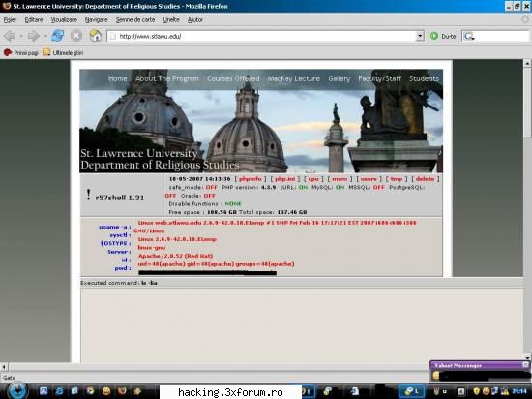Click the page icon in address bar

[x=112, y=36]
